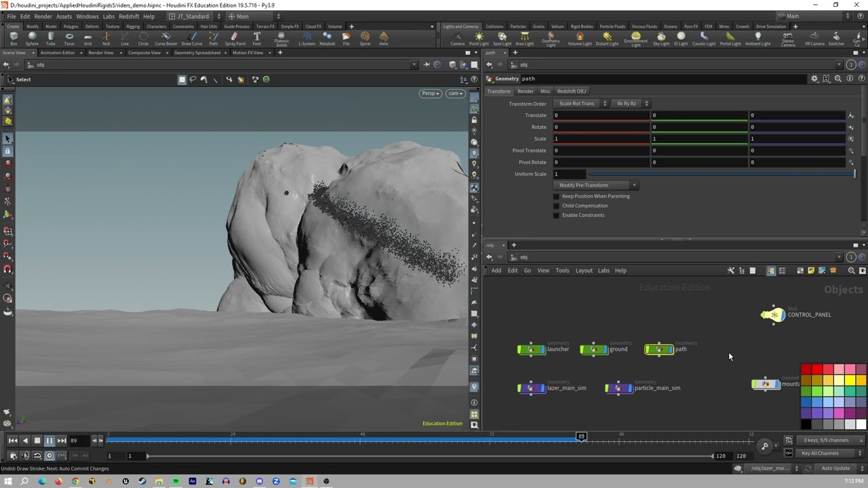Select the Sphere shelf tool
The width and height of the screenshot is (868, 488).
tap(32, 39)
